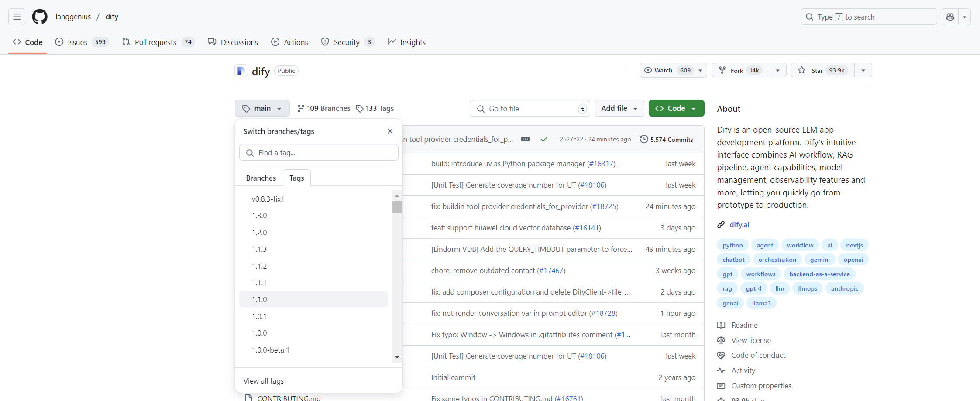
Task: Click the Go to file search box
Action: 530,109
